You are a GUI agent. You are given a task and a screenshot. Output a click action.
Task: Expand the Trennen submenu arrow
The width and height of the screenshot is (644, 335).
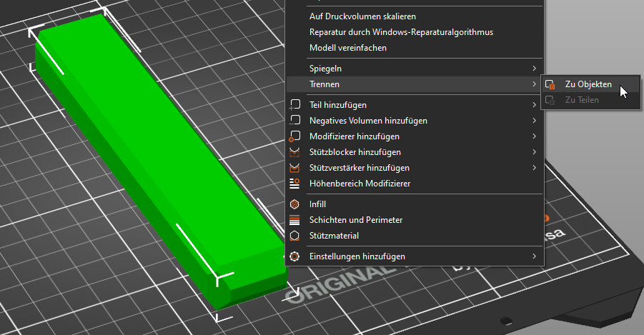point(534,84)
